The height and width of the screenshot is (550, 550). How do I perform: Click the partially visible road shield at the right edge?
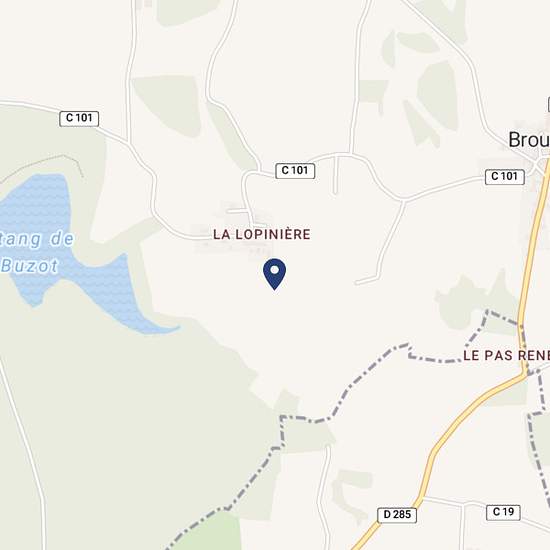[549, 104]
